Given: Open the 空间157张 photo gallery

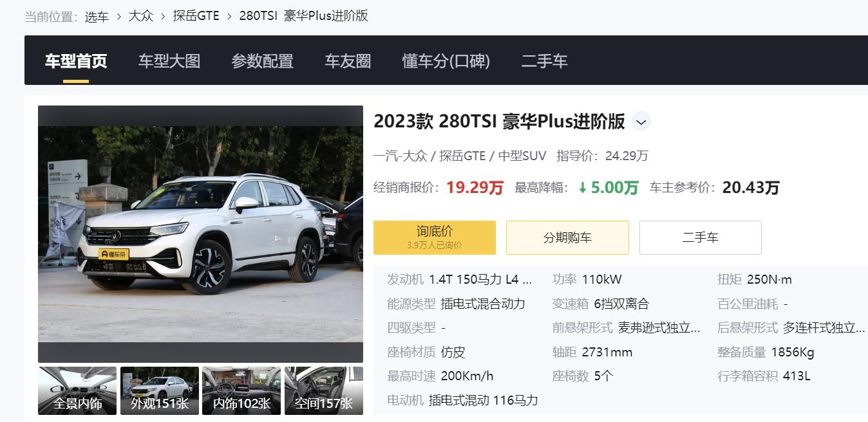Looking at the screenshot, I should click(x=324, y=390).
